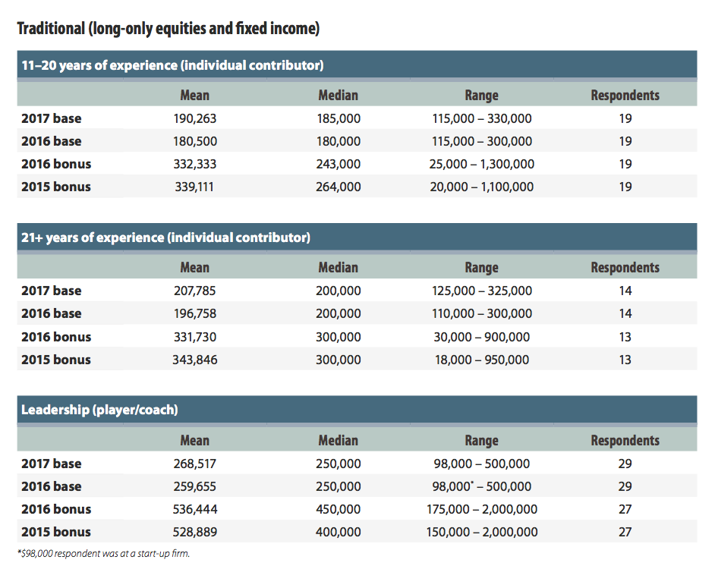Select the '21+ years of experience' section header
The width and height of the screenshot is (715, 588).
click(x=165, y=237)
